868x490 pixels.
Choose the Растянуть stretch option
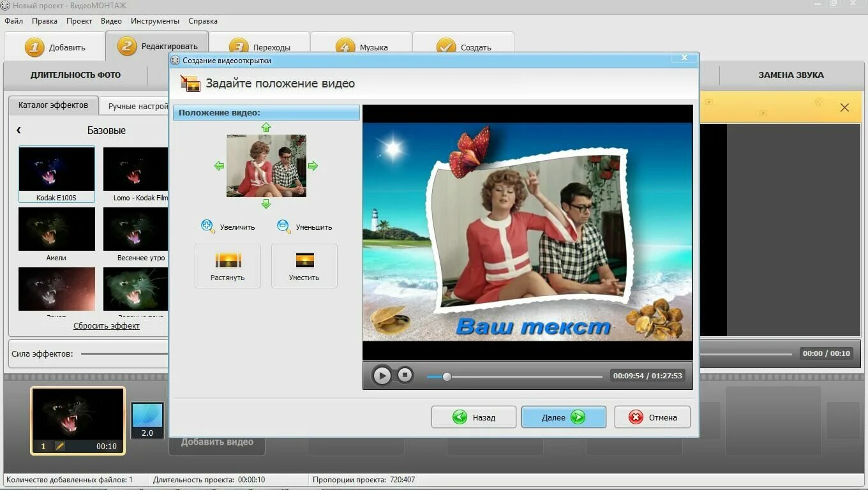tap(228, 266)
